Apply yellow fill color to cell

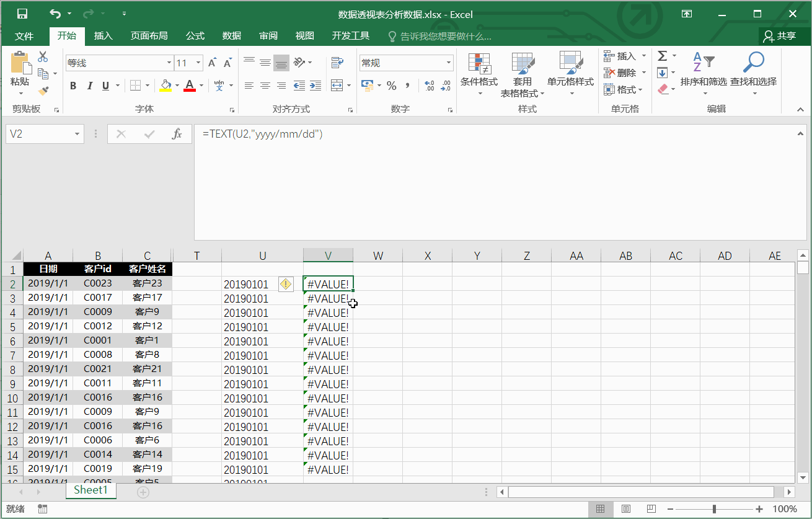pos(165,86)
